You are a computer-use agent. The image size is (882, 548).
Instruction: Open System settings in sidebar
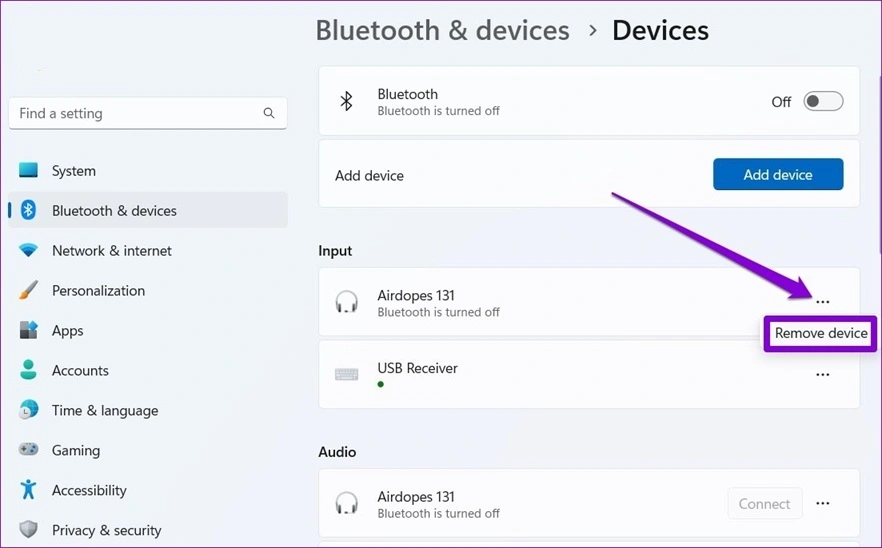point(148,170)
